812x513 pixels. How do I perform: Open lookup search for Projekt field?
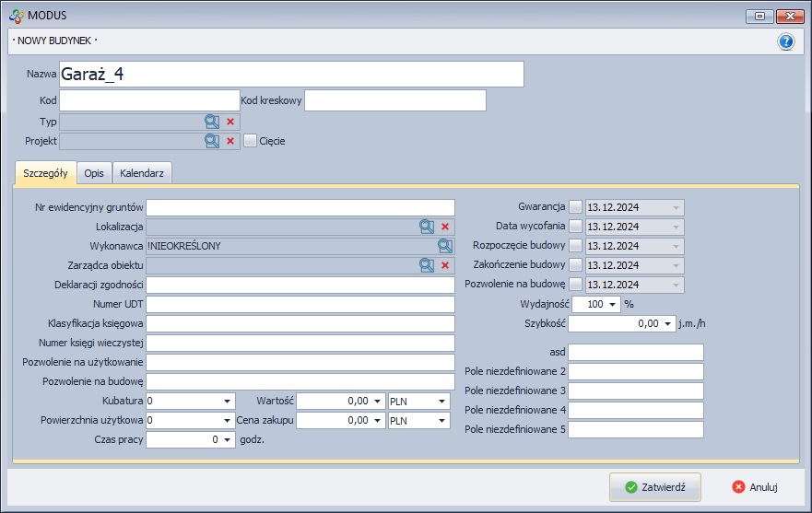212,141
